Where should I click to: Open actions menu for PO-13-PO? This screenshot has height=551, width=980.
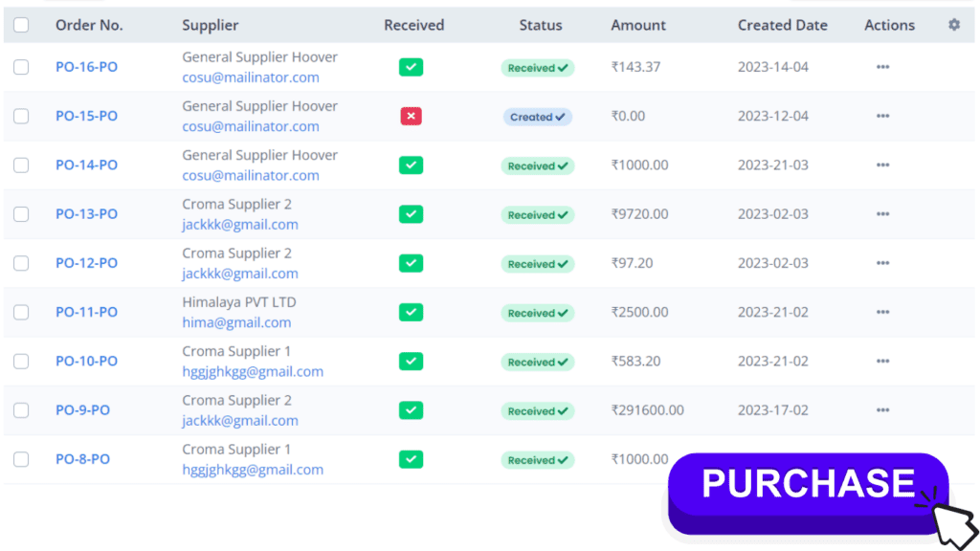click(x=882, y=214)
